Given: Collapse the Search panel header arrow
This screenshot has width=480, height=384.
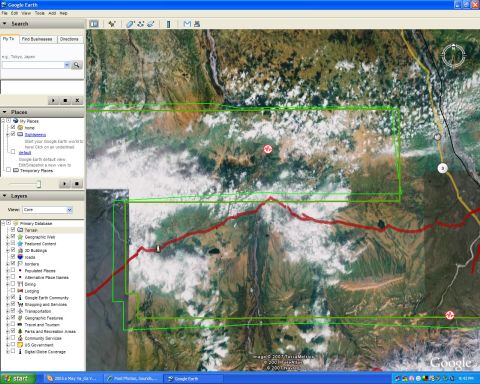Looking at the screenshot, I should [x=5, y=24].
